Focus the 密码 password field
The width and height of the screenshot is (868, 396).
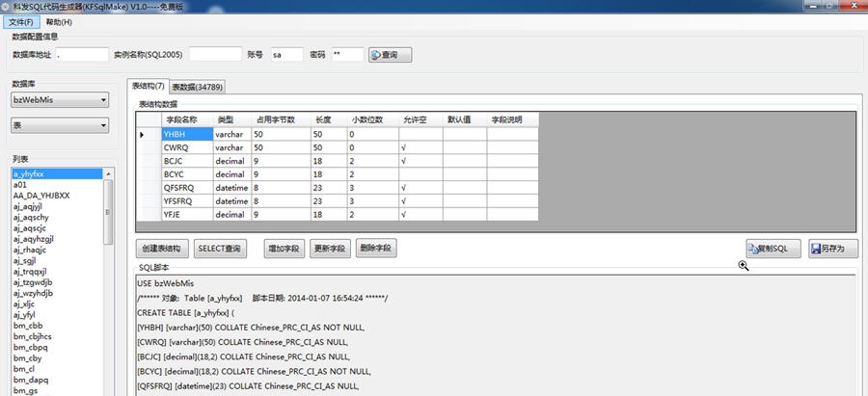click(x=347, y=55)
